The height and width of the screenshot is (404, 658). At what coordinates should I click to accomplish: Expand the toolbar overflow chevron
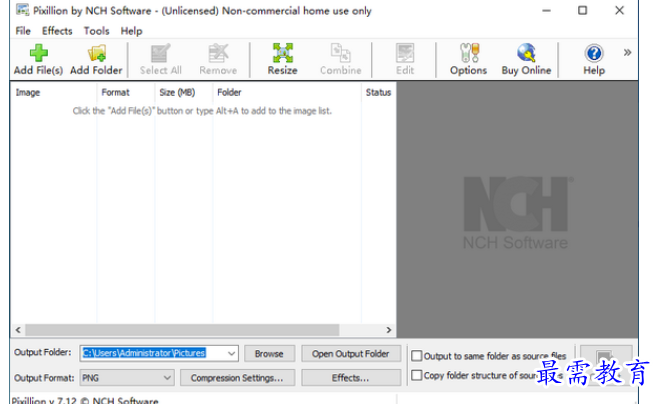627,52
